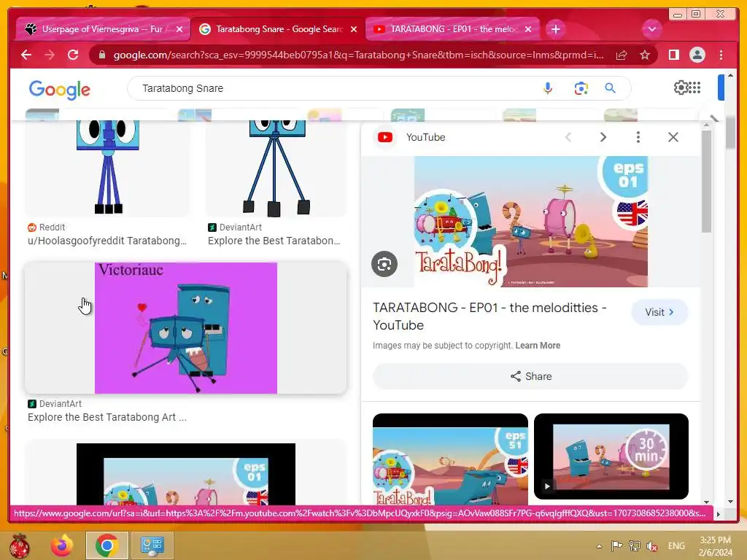Switch to the Userpage of Viernesgriva tab

pyautogui.click(x=102, y=29)
